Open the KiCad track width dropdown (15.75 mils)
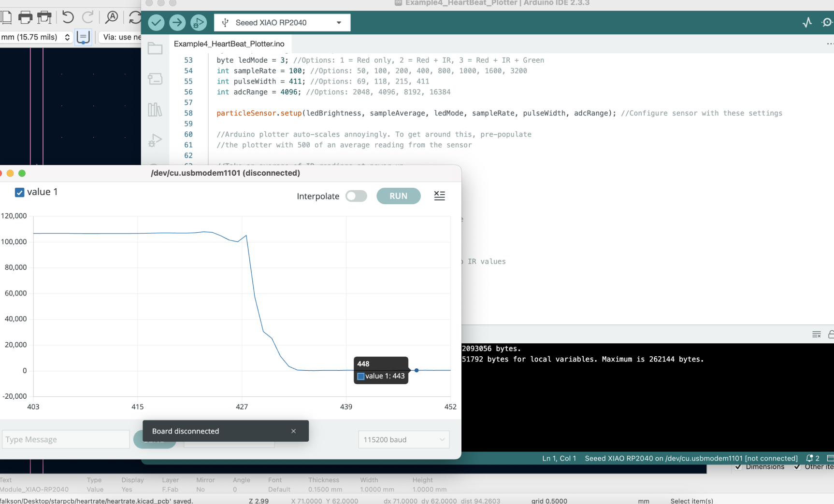 [36, 37]
